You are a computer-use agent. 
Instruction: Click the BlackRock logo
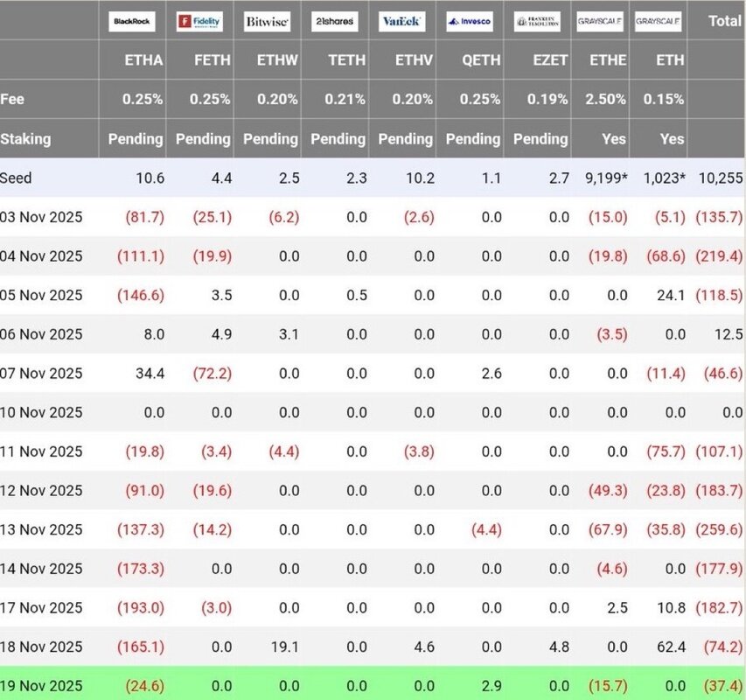pos(132,21)
